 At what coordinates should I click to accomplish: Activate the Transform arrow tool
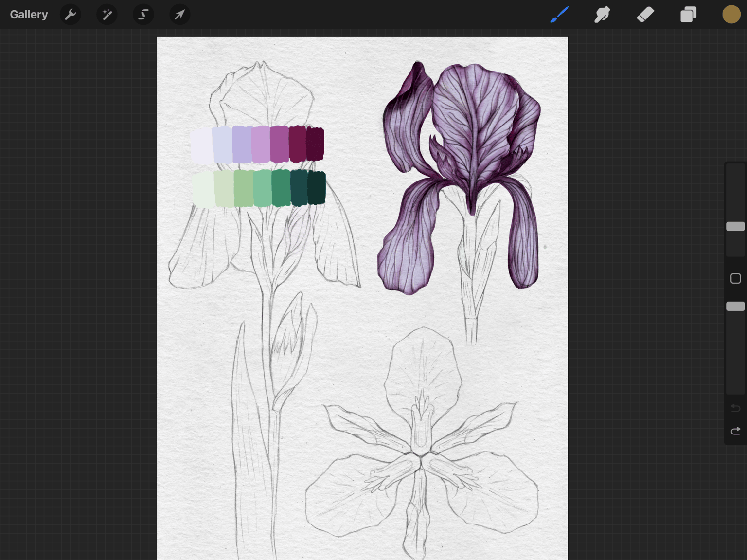pyautogui.click(x=180, y=15)
